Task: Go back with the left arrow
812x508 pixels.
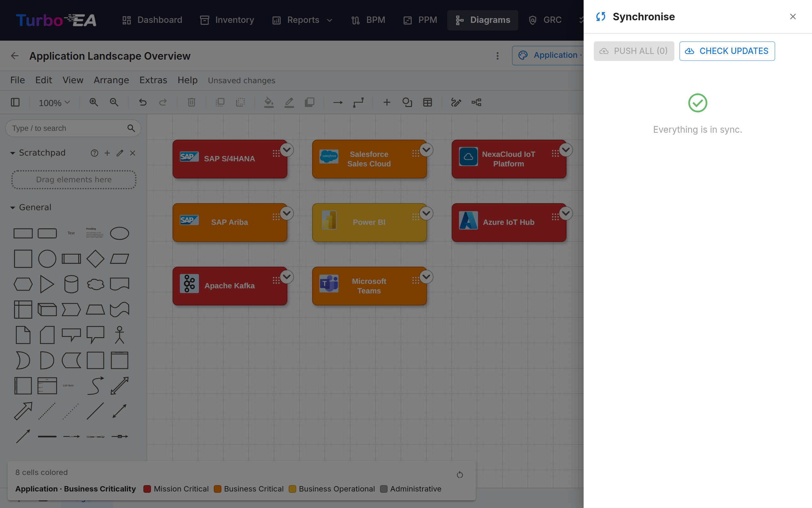Action: (14, 56)
